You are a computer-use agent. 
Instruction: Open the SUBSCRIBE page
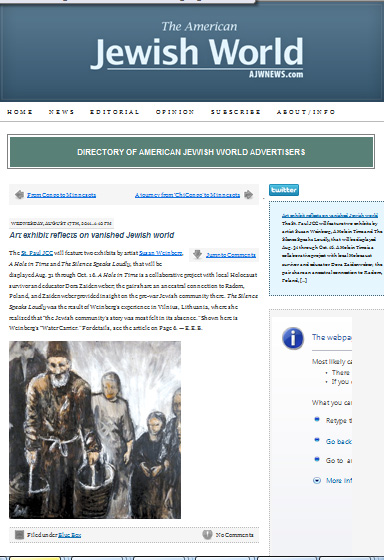pos(235,112)
